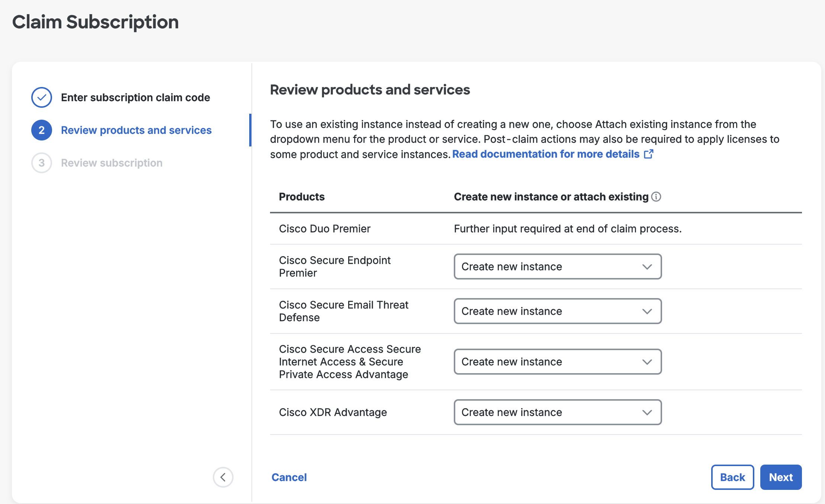Click the info icon beside instance column header

(657, 197)
